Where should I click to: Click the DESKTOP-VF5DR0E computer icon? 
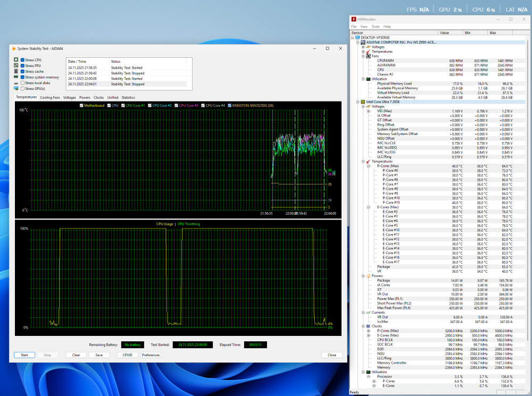coord(358,38)
